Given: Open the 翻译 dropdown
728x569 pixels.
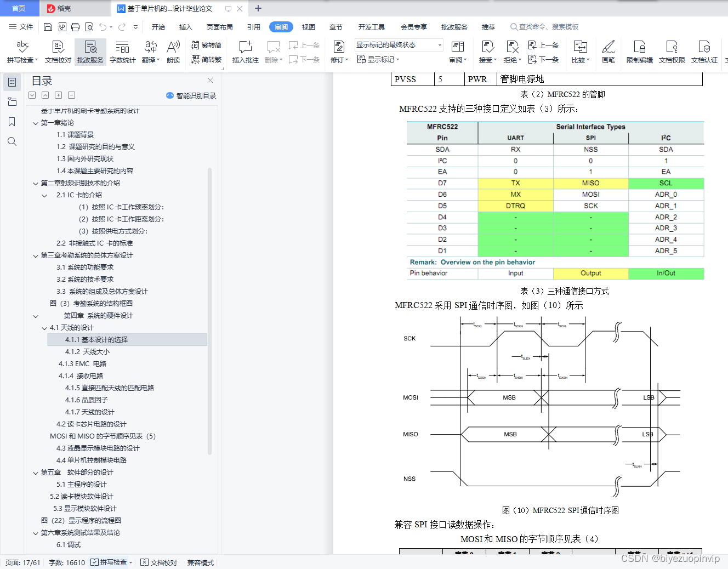Looking at the screenshot, I should (x=151, y=52).
